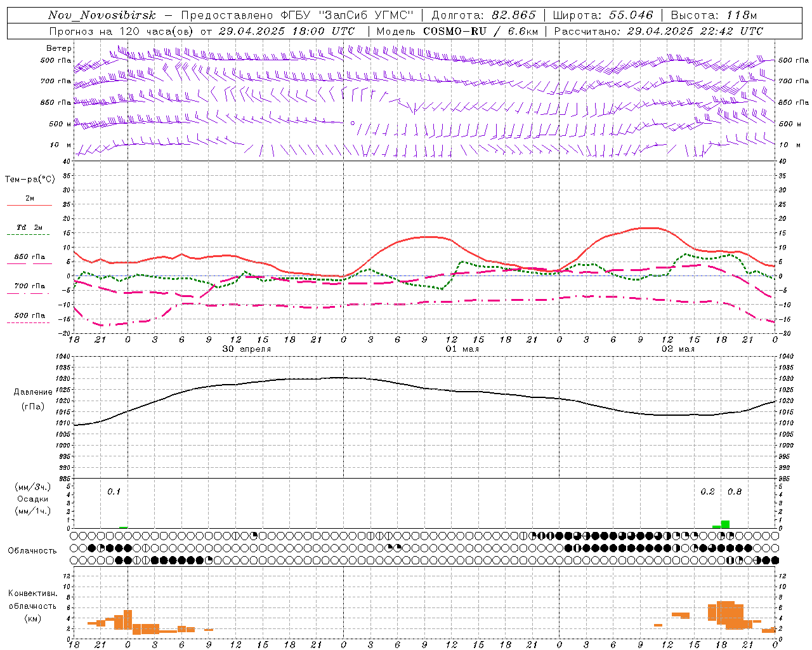
Task: Click right-side '700 гПа' wind level label
Action: [794, 81]
